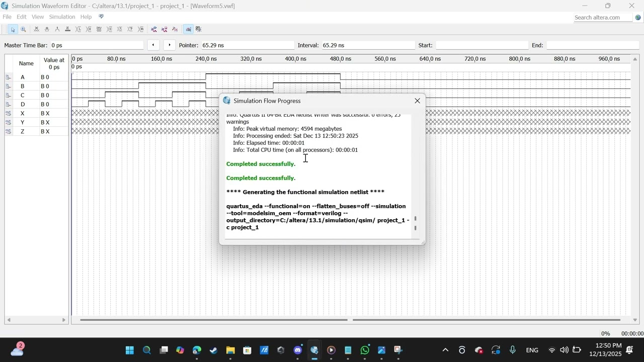Apply Forcing Low (0) toolbar icon

point(47,29)
